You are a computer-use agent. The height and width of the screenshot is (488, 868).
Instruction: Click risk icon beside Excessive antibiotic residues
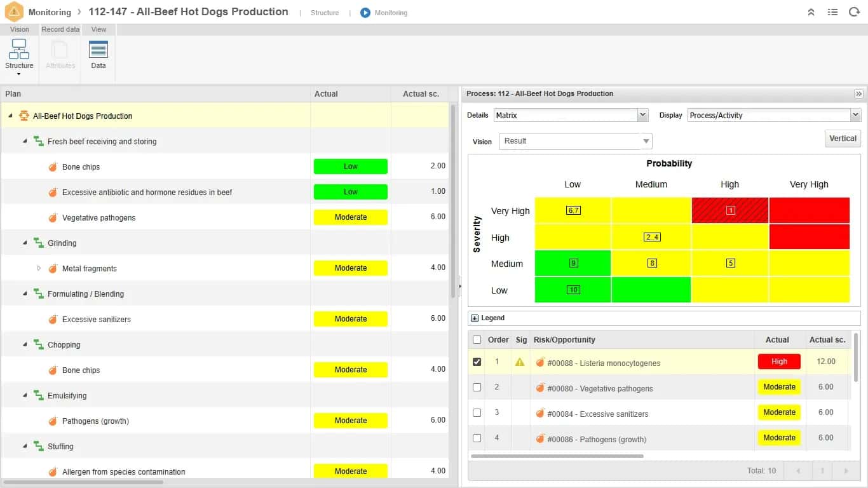tap(53, 192)
